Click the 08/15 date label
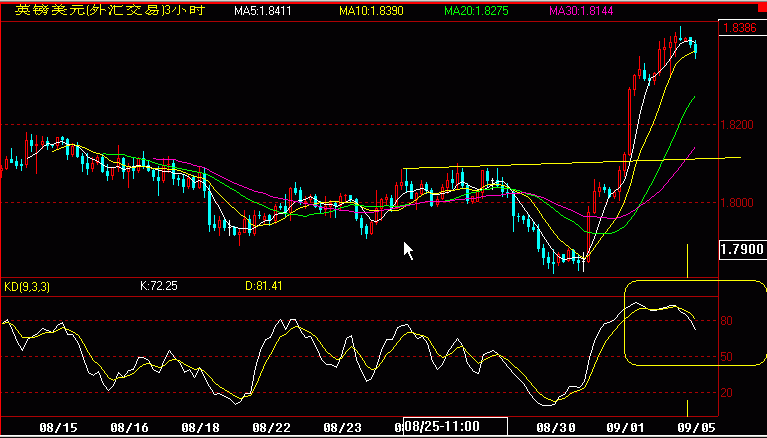The image size is (767, 438). (x=58, y=428)
